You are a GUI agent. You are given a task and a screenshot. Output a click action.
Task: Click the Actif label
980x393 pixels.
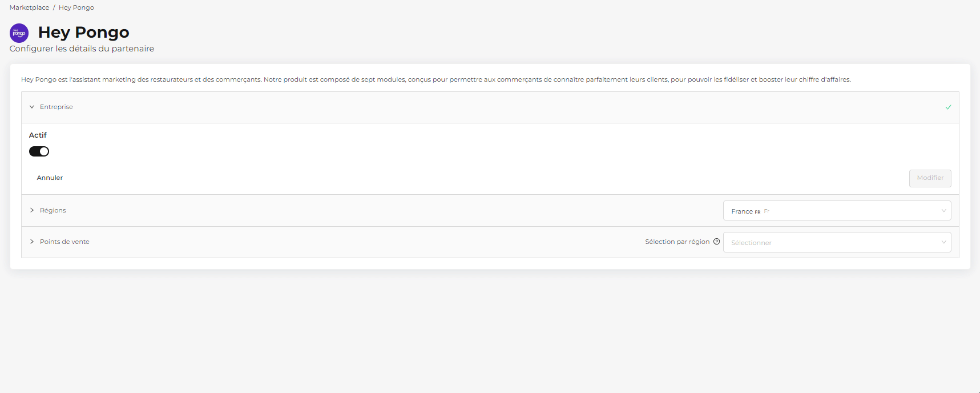click(x=38, y=135)
